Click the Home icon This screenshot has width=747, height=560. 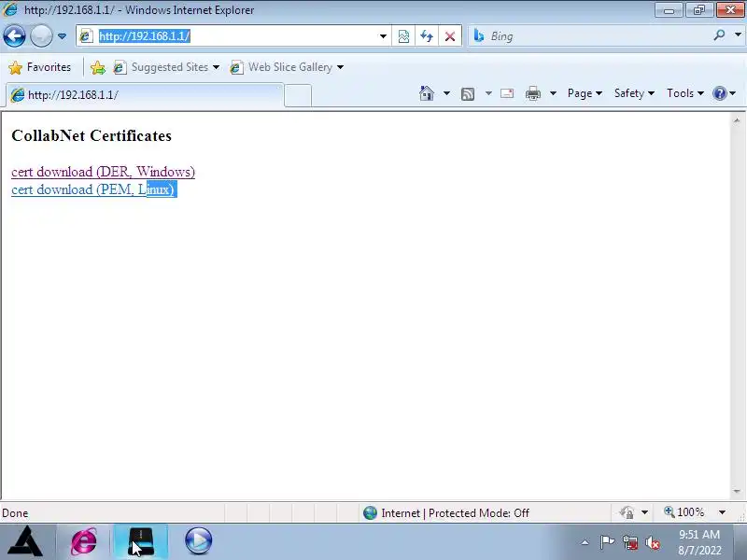coord(427,93)
